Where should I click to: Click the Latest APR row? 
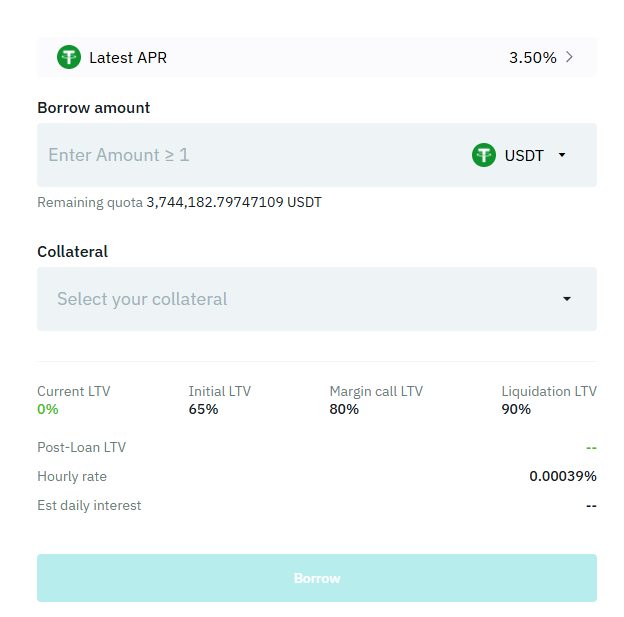point(317,57)
